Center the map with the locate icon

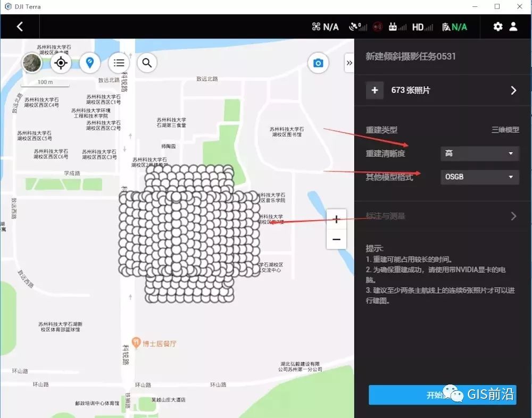[x=61, y=62]
